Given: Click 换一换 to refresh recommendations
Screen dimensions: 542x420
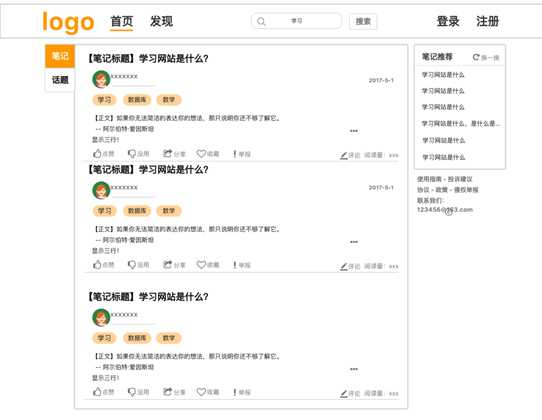Looking at the screenshot, I should click(x=490, y=58).
